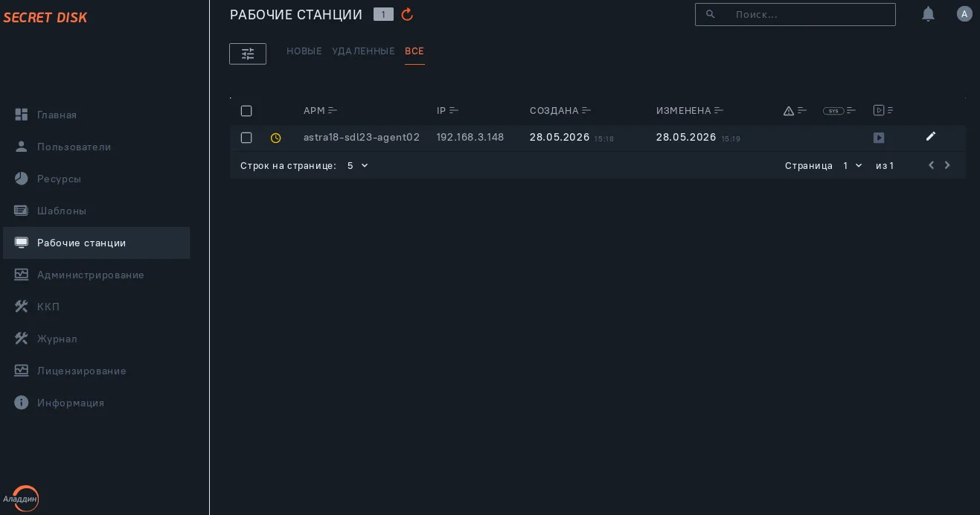Open the filter settings button
Image resolution: width=980 pixels, height=515 pixels.
(x=248, y=54)
